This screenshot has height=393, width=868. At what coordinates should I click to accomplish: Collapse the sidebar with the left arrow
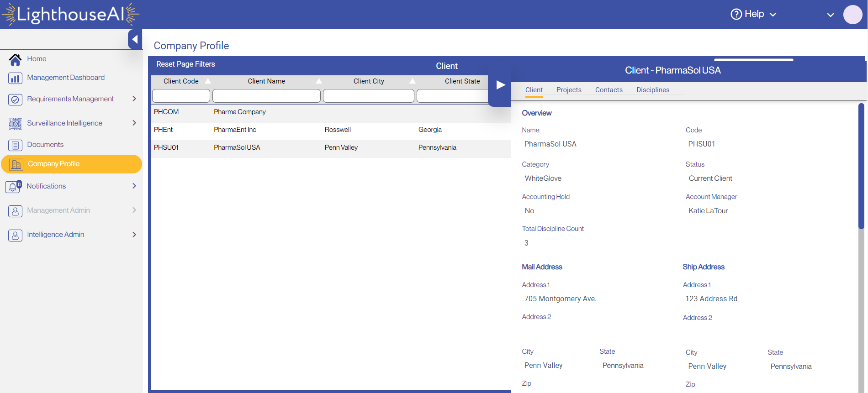(135, 39)
